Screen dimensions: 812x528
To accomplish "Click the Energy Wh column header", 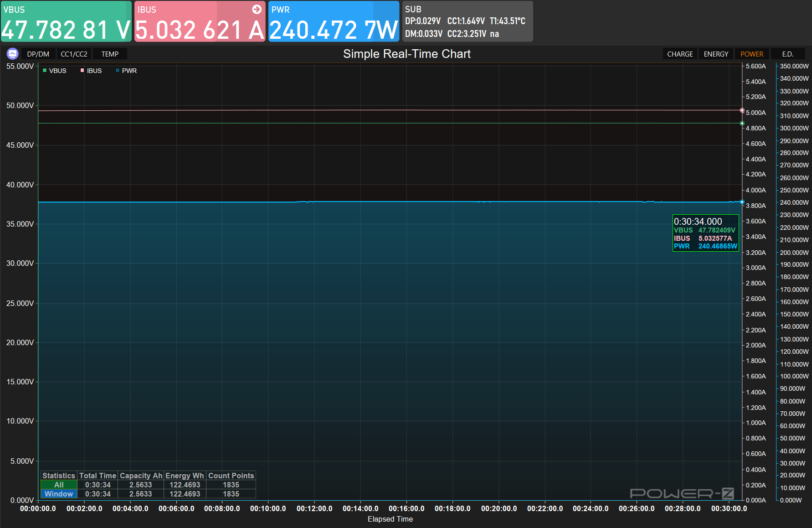I will 185,476.
